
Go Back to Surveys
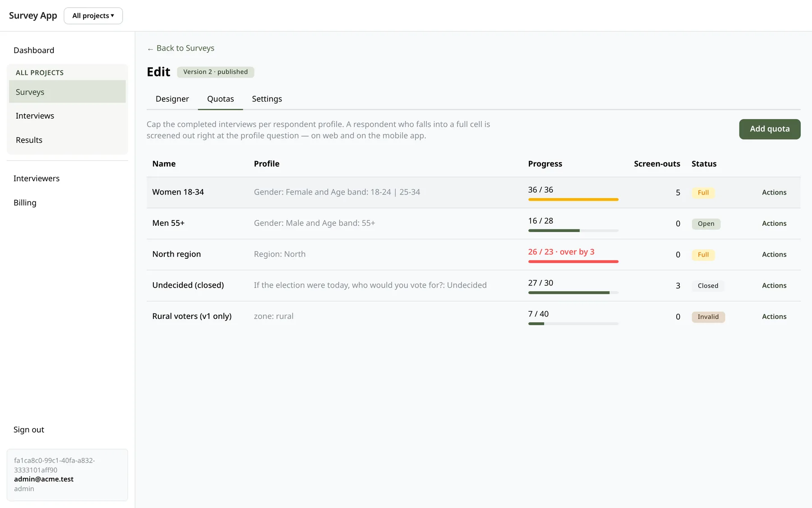coord(181,48)
